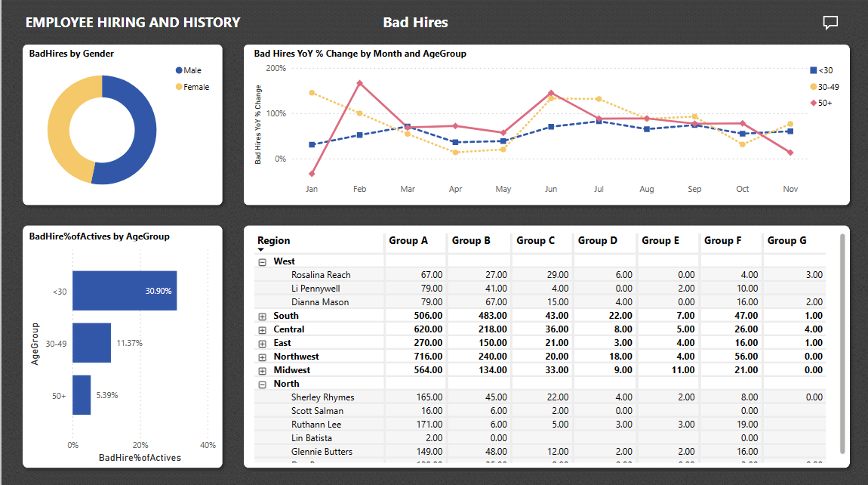Expand the Central region row
Image resolution: width=868 pixels, height=485 pixels.
[x=263, y=329]
